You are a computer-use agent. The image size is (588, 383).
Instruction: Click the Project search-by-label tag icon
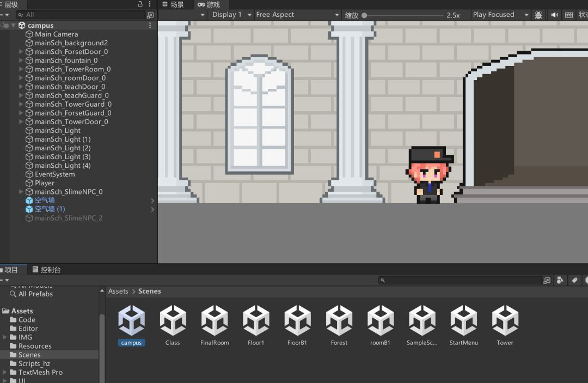pyautogui.click(x=574, y=280)
